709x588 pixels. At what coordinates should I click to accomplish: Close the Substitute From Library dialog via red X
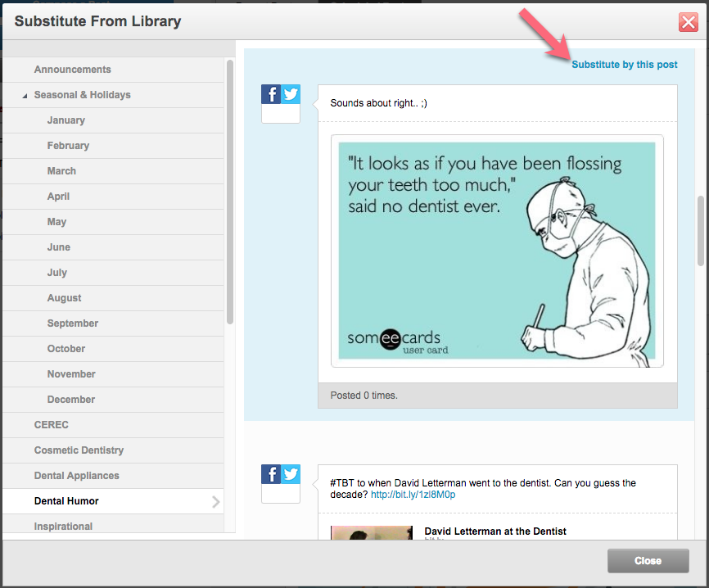click(689, 22)
